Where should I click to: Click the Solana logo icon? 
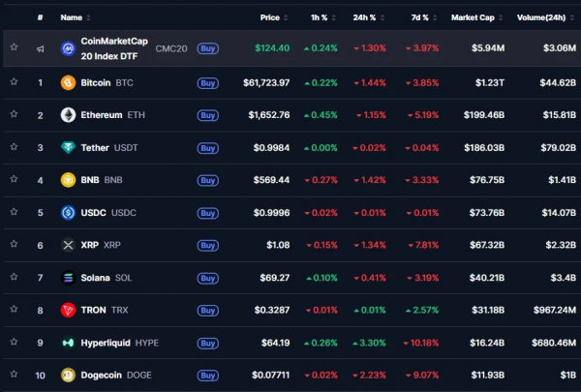click(68, 278)
